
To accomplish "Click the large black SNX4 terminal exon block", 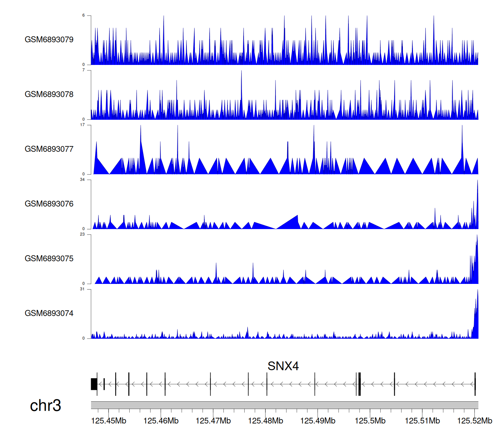I will click(94, 384).
